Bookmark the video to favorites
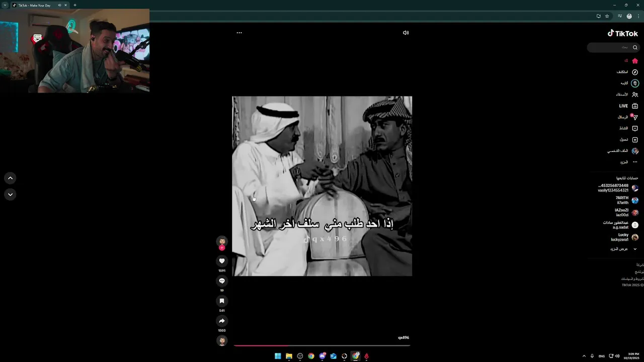The image size is (644, 362). [x=222, y=301]
